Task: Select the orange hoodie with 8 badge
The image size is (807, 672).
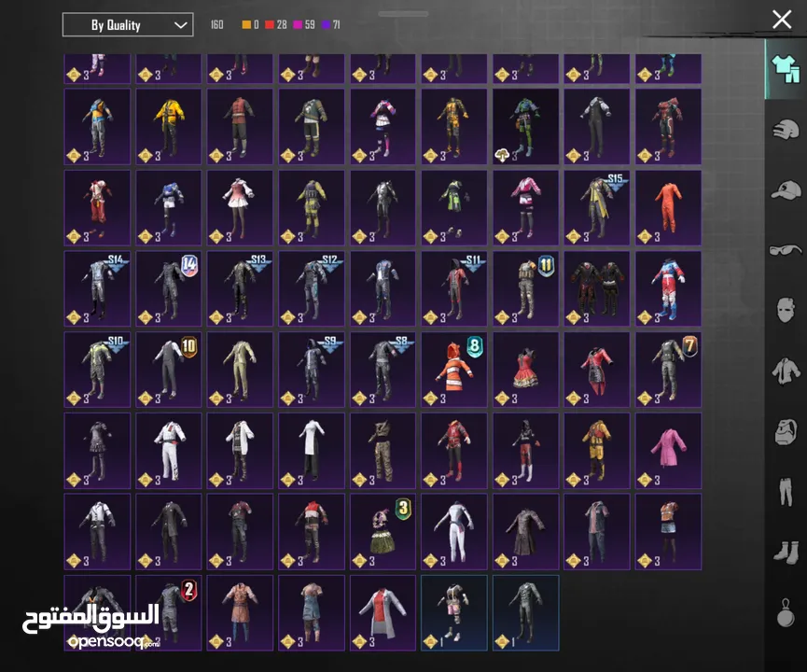Action: 454,370
